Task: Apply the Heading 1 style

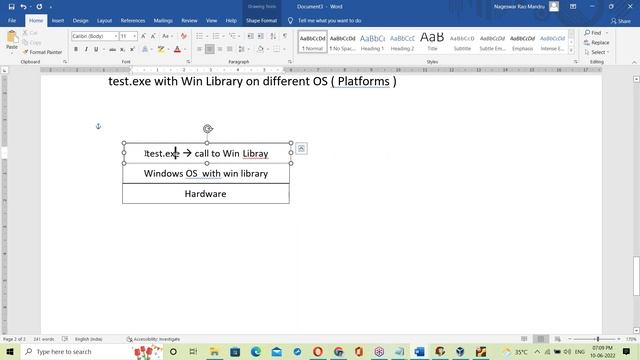Action: [x=372, y=42]
